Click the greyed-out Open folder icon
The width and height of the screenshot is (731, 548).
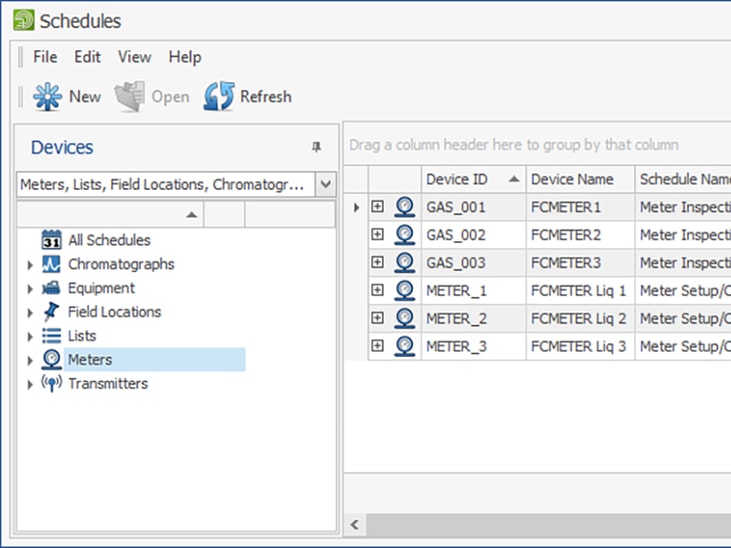130,97
